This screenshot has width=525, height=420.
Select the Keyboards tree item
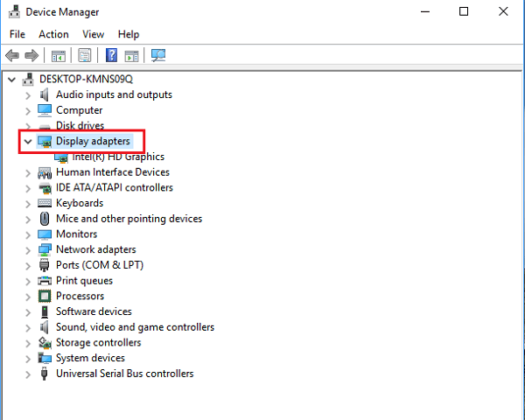tap(79, 203)
